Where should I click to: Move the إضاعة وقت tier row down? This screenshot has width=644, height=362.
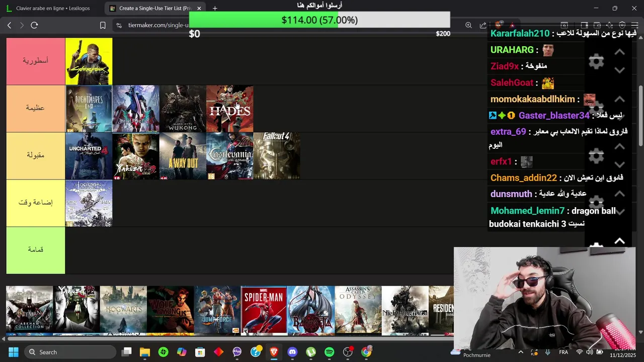[x=619, y=212]
